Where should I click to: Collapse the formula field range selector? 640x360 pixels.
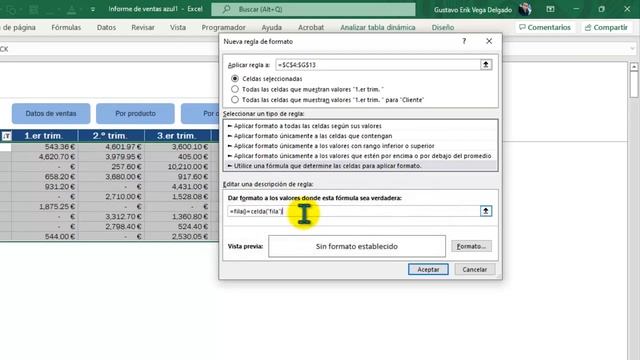[486, 211]
